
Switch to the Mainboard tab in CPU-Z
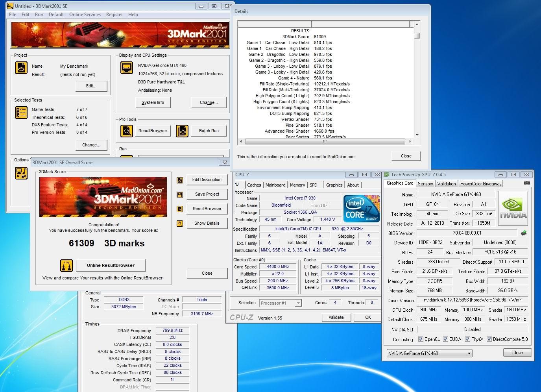[275, 185]
